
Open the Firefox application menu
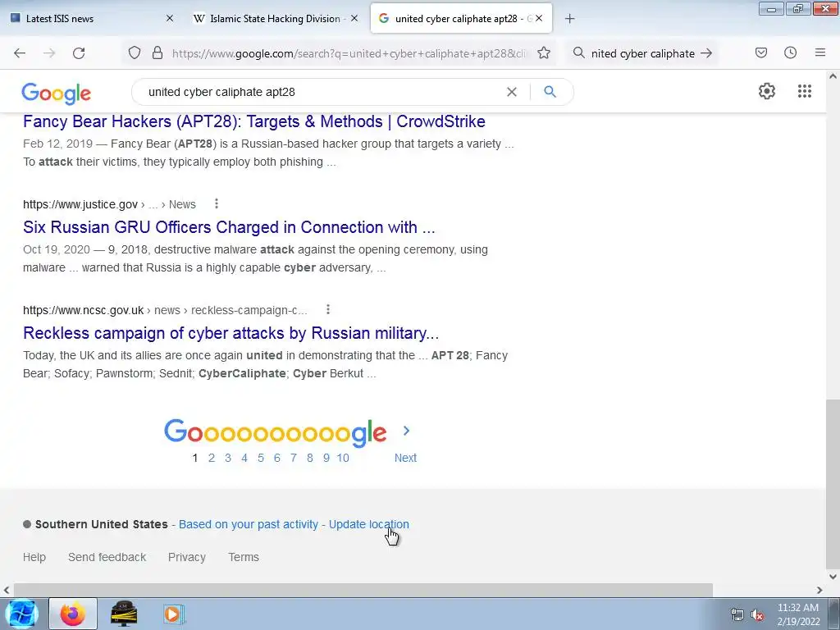[819, 52]
